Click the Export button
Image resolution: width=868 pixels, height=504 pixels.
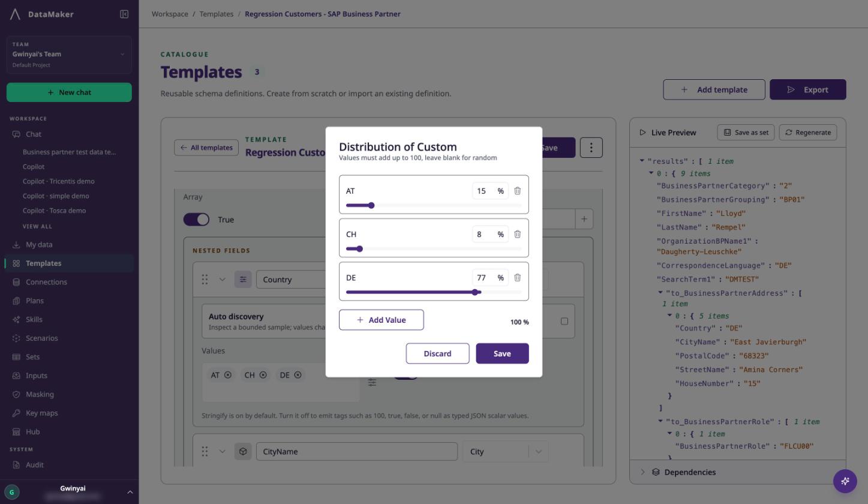(x=807, y=89)
